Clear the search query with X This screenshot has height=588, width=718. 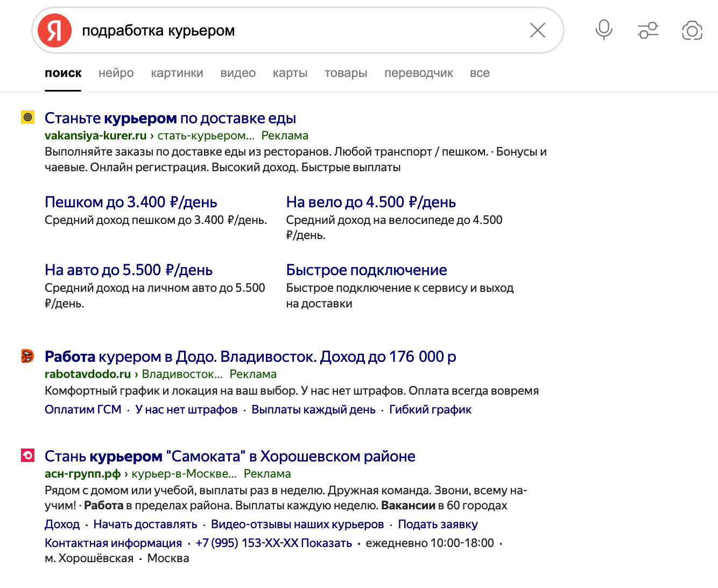tap(537, 30)
